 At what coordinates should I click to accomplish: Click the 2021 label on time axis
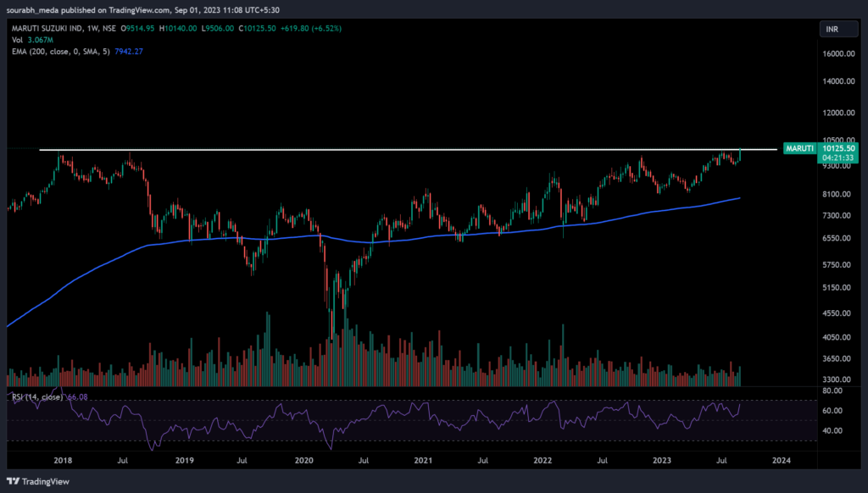click(x=423, y=460)
